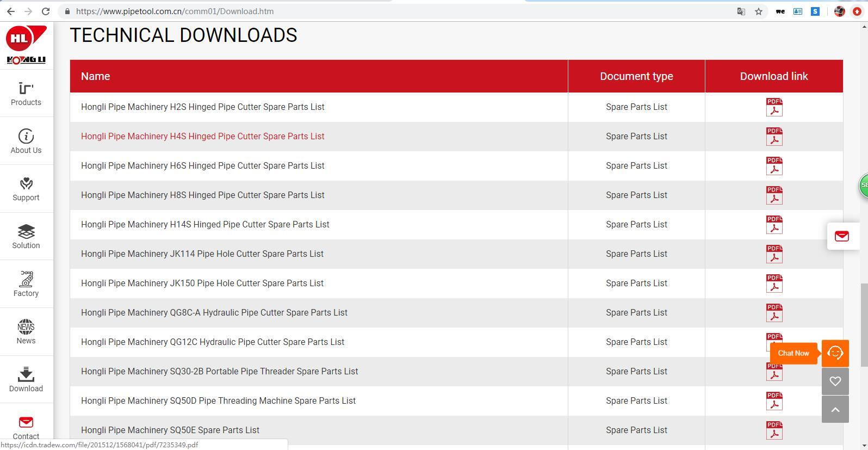
Task: Open the Support sidebar section
Action: click(x=26, y=189)
